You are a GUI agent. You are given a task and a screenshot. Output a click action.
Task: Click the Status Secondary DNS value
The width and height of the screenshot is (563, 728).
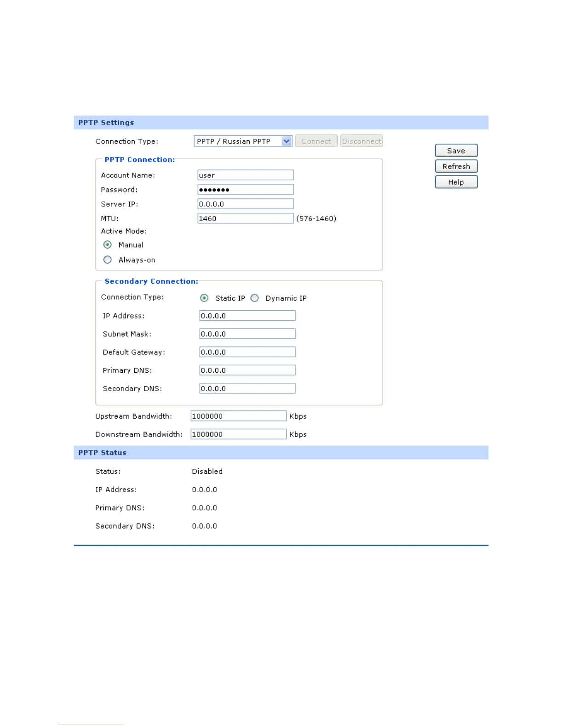tap(205, 526)
